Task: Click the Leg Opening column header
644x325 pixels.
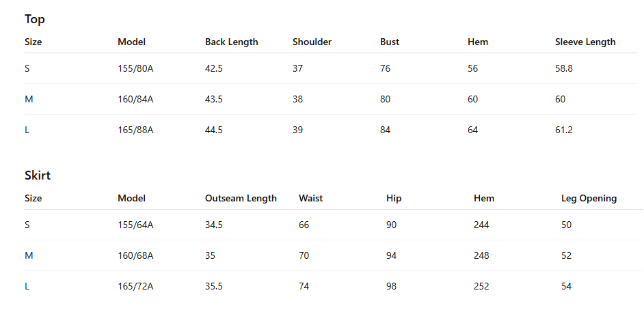Action: click(x=589, y=198)
